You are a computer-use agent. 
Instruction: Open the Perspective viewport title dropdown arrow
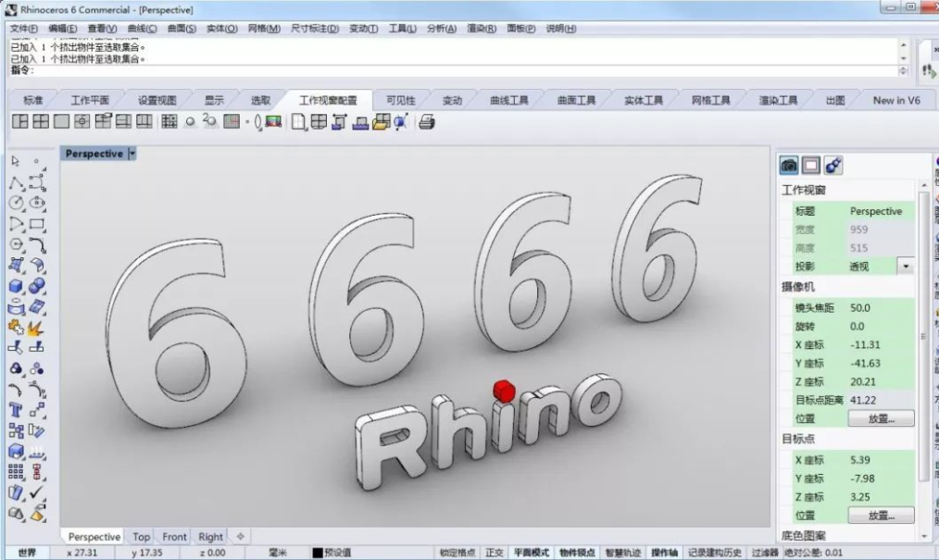[132, 154]
